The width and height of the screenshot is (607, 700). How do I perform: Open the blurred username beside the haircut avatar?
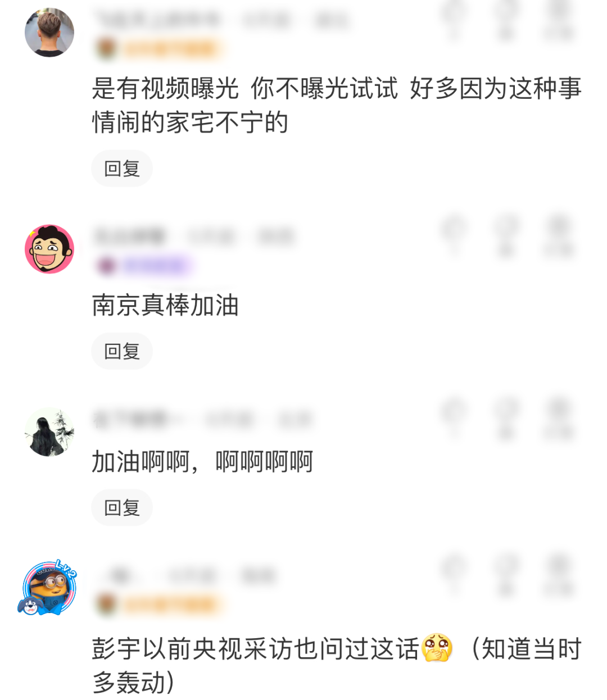click(157, 20)
